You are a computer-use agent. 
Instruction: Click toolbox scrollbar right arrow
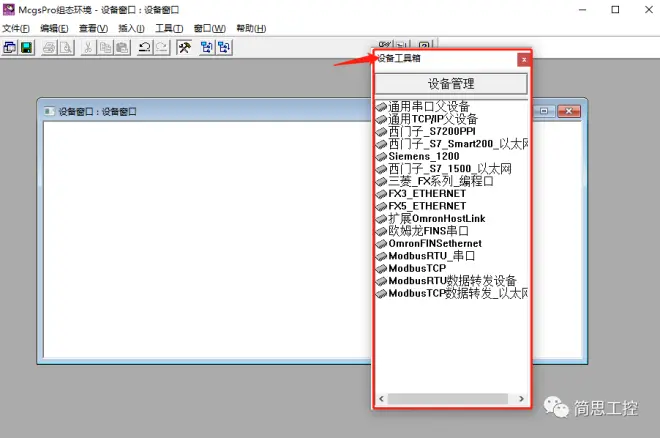coord(521,399)
